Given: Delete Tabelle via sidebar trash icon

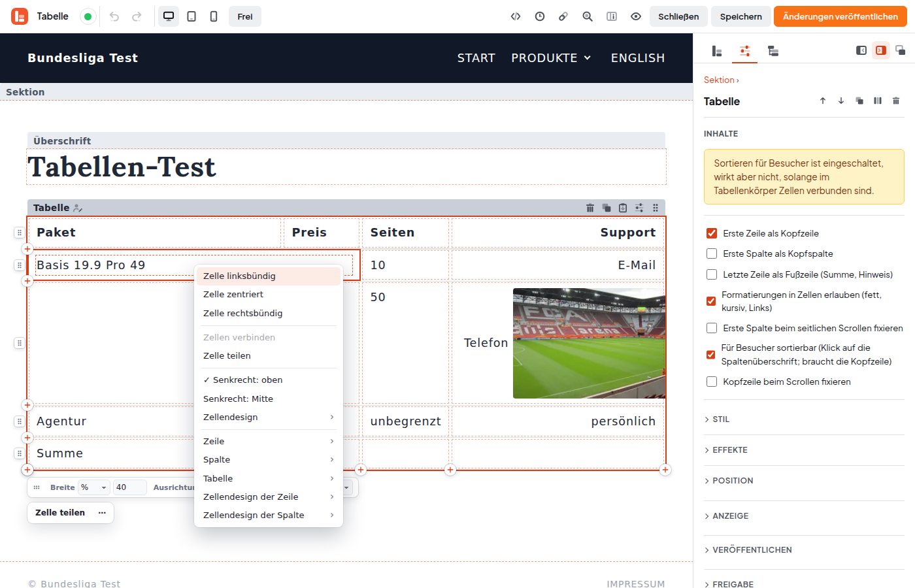Looking at the screenshot, I should pyautogui.click(x=896, y=101).
